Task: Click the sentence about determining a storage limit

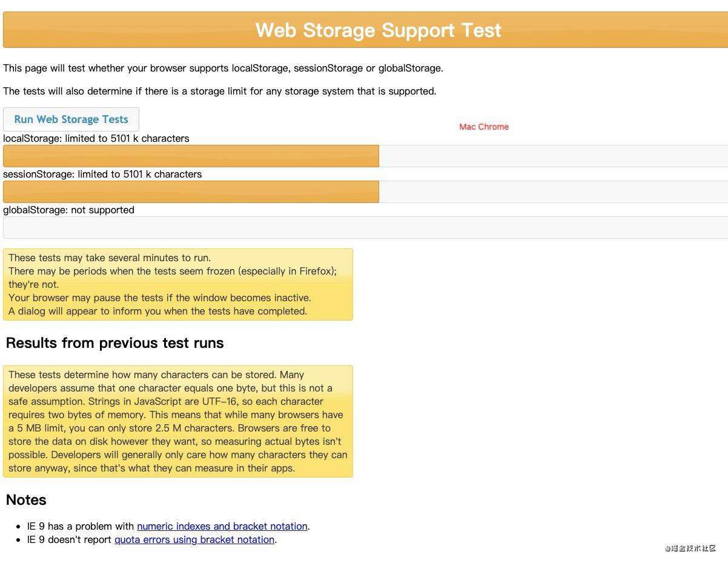Action: [x=219, y=91]
